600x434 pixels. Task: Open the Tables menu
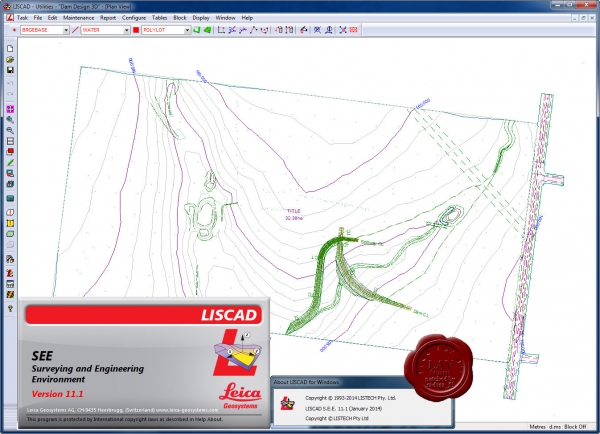coord(159,18)
